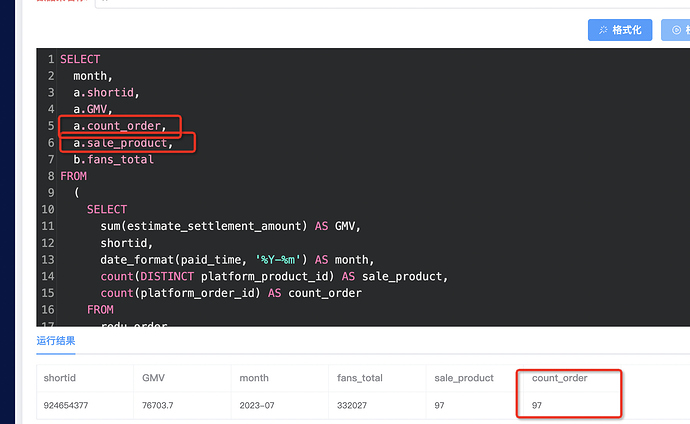Click the inner SELECT on line 10
Viewport: 690px width, 424px height.
tap(107, 209)
